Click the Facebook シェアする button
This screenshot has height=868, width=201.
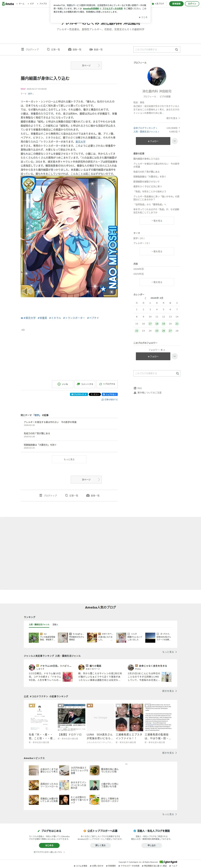[x=110, y=394]
